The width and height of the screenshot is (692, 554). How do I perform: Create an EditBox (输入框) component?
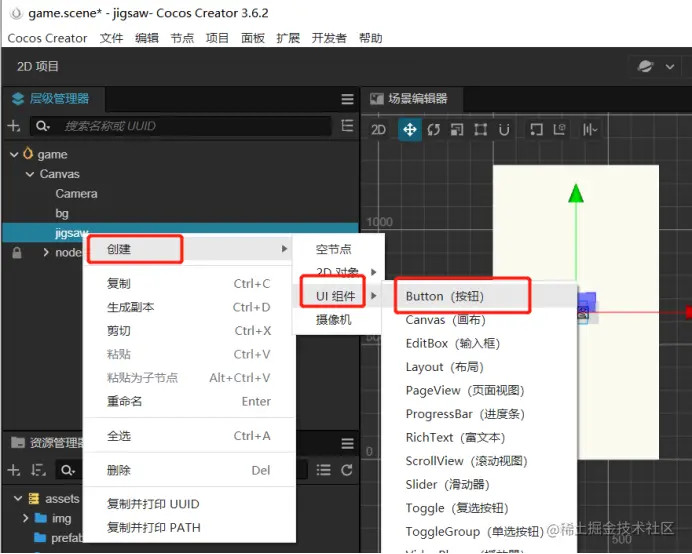click(x=480, y=343)
